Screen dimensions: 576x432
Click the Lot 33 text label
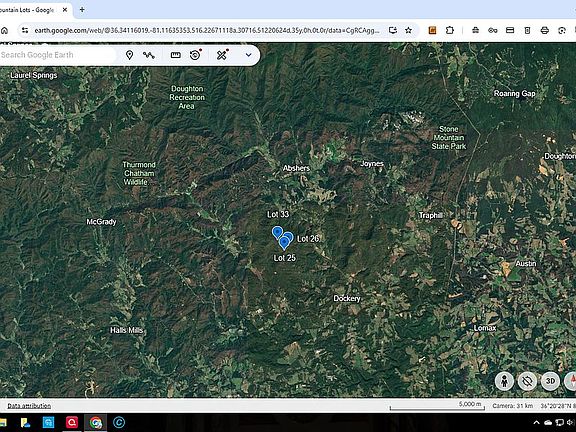pos(278,214)
